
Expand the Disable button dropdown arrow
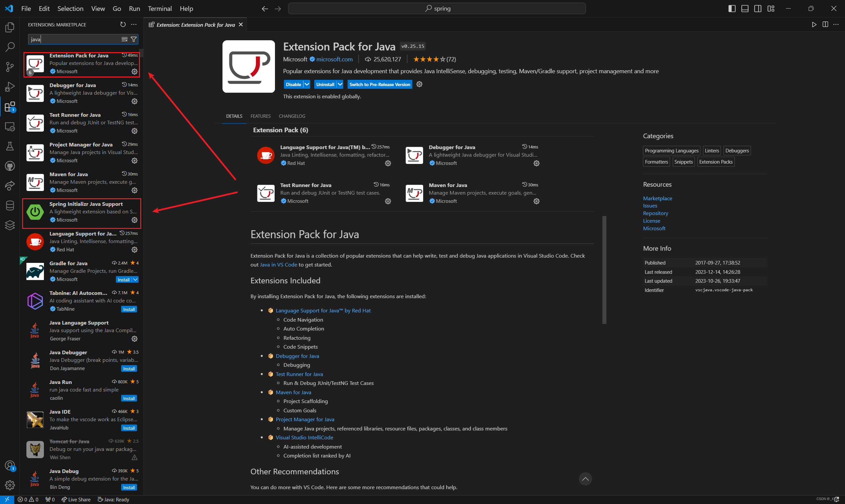[307, 84]
